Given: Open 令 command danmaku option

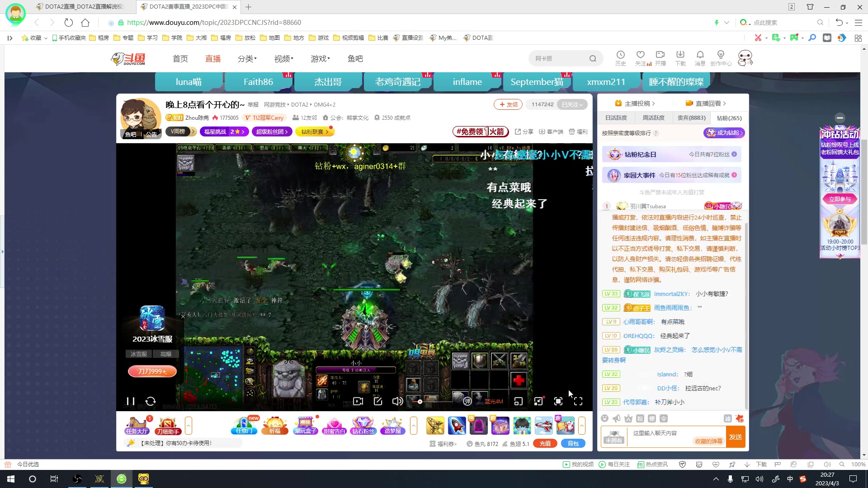Looking at the screenshot, I should click(x=664, y=418).
